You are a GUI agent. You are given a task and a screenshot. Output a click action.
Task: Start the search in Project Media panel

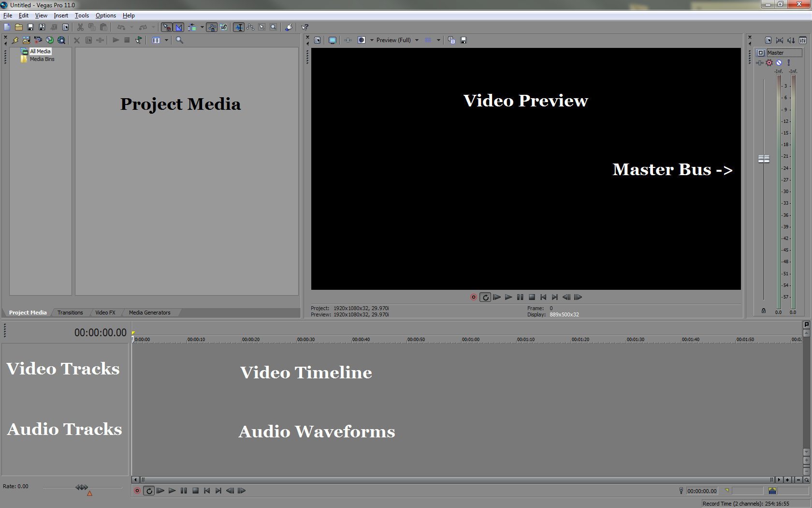(179, 40)
